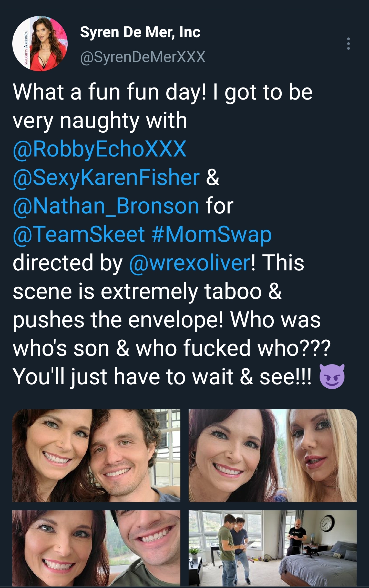Open the tweet author's profile picture
This screenshot has width=369, height=588.
pos(40,44)
